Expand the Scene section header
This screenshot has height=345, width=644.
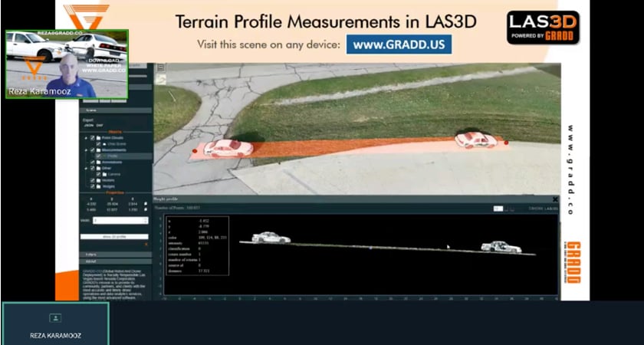(116, 110)
